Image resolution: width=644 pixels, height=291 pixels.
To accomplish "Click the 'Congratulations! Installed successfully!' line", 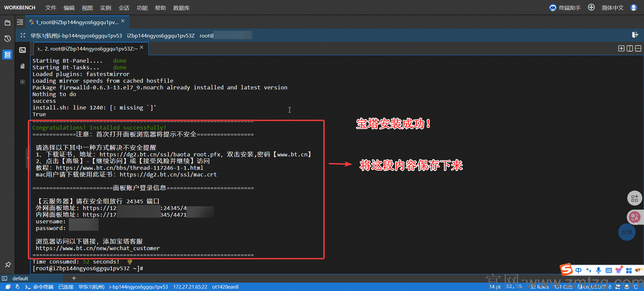I will (99, 128).
